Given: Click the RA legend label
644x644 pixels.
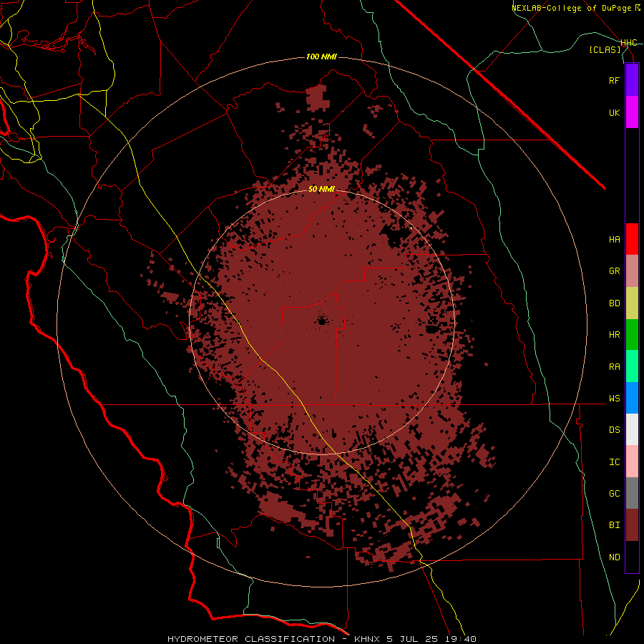Looking at the screenshot, I should point(614,367).
